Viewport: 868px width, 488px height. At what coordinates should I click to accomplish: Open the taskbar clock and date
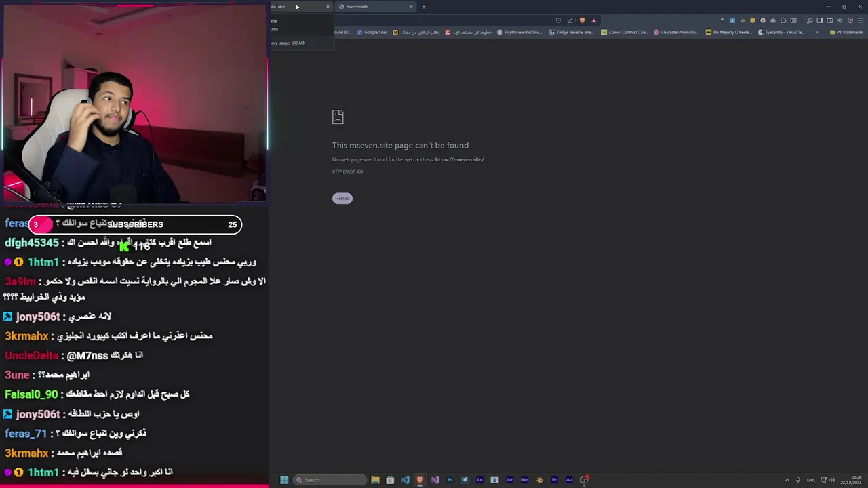[x=852, y=480]
